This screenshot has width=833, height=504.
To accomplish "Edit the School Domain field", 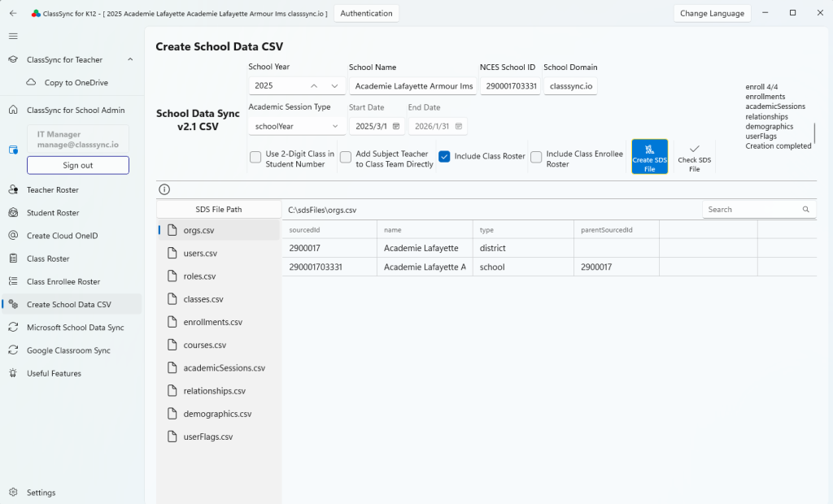I will (570, 86).
